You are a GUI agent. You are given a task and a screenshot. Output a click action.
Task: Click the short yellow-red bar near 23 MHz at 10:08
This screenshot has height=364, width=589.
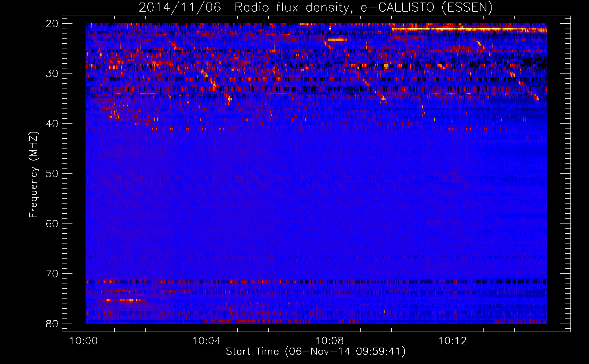[337, 39]
